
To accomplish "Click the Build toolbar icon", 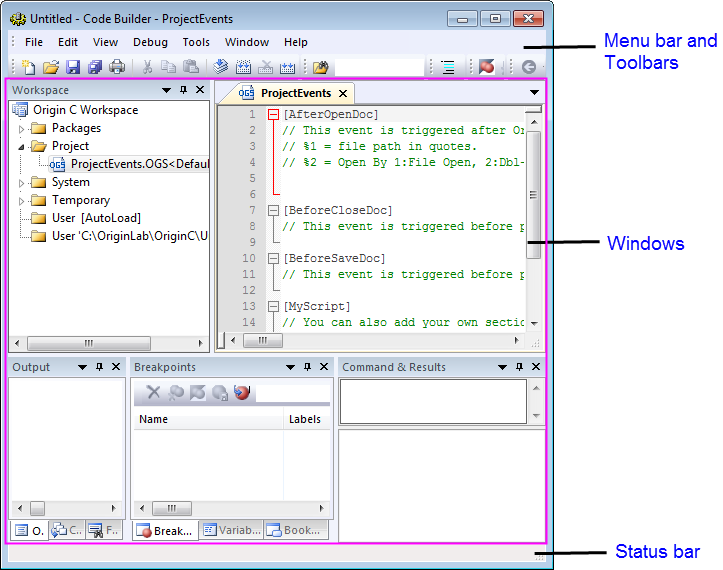I will pyautogui.click(x=243, y=67).
